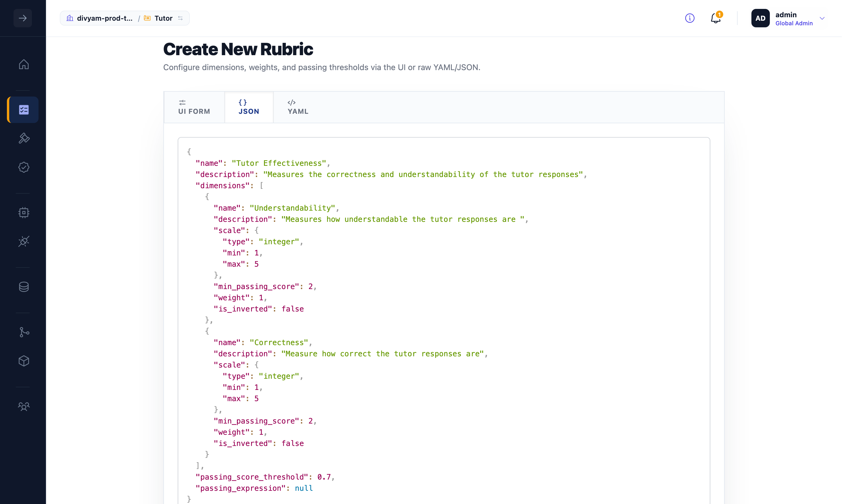Open the cube package sidebar icon
The width and height of the screenshot is (842, 504).
(24, 361)
